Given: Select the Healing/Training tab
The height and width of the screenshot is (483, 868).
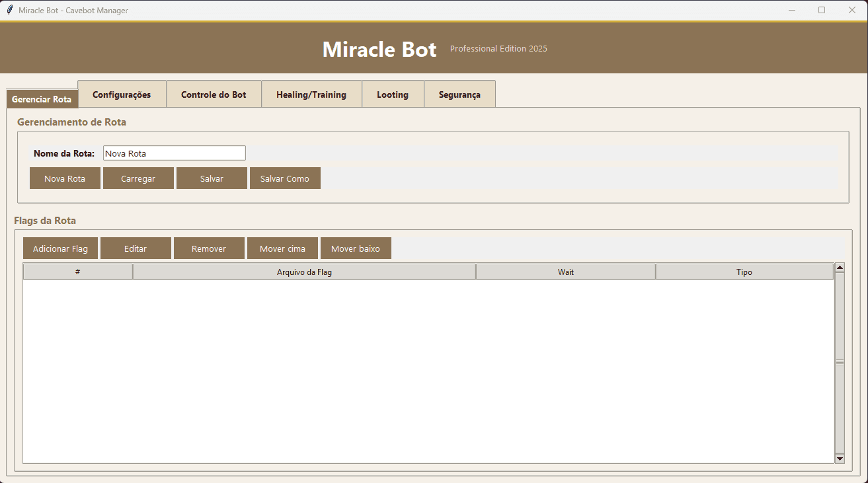Looking at the screenshot, I should coord(311,94).
